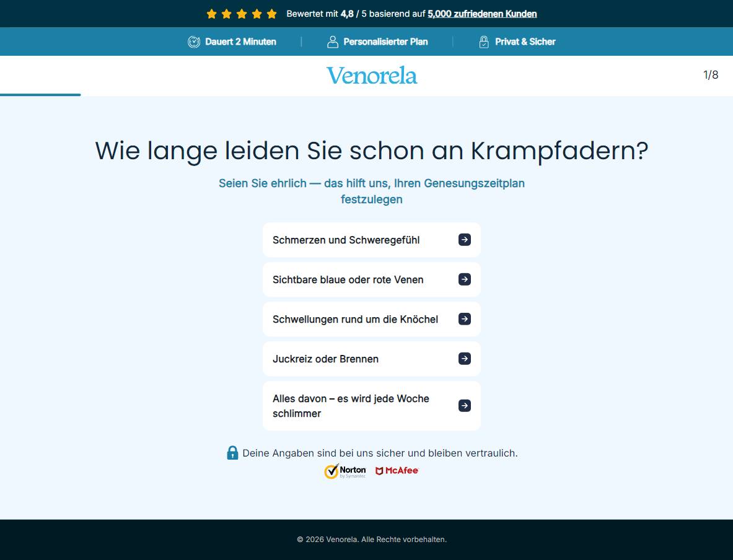Click the footer copyright © 2026 Venorela text
This screenshot has width=733, height=560.
point(372,540)
